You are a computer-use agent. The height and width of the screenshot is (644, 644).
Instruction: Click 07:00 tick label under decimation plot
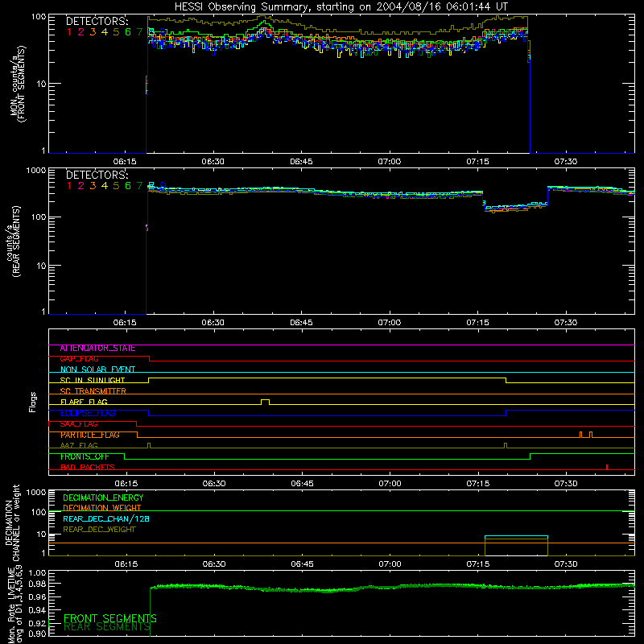pos(390,564)
